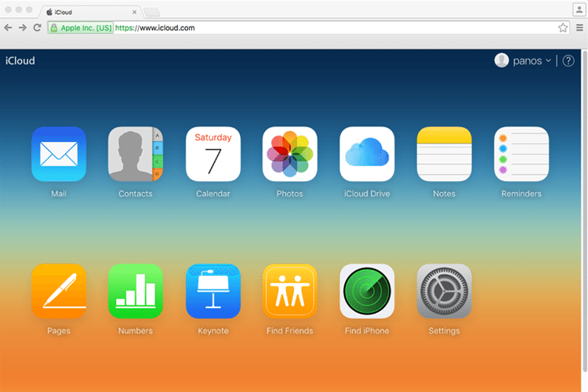Click the Numbers label text

click(x=136, y=331)
